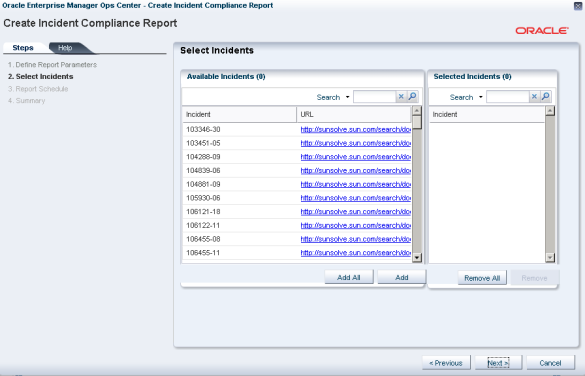The image size is (585, 376).
Task: Select step 3 Report Schedule
Action: coord(38,89)
